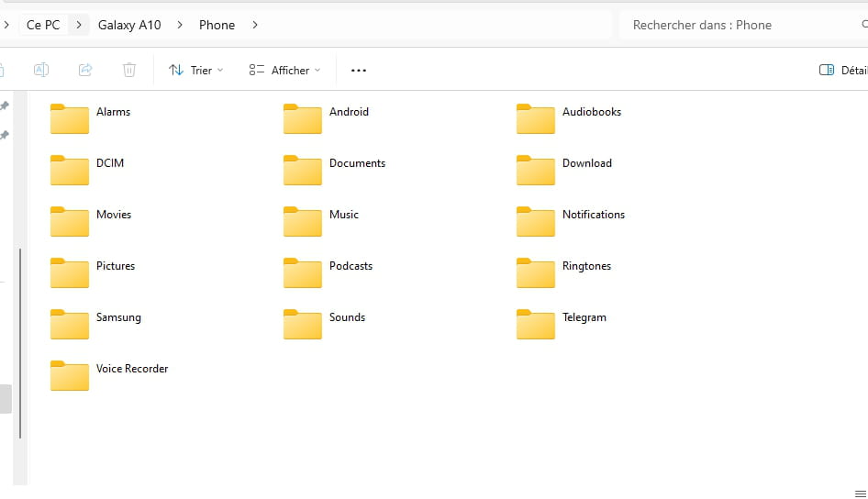Select the Notifications folder name
Image resolution: width=868 pixels, height=499 pixels.
click(594, 215)
